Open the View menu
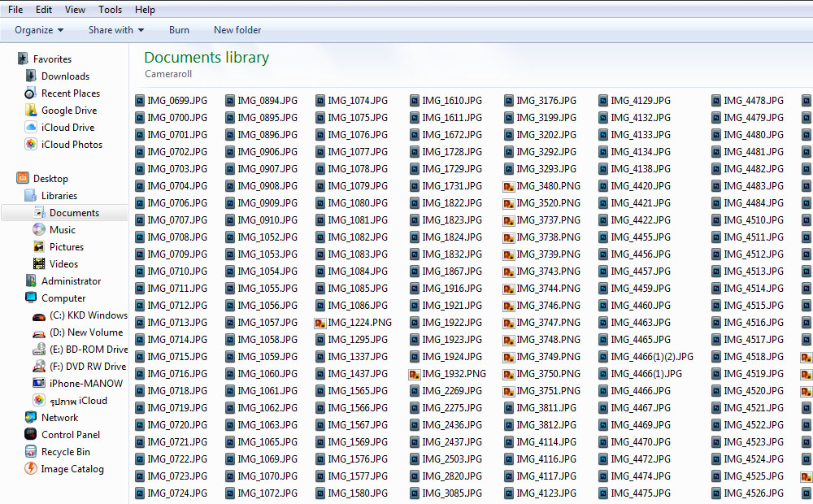Viewport: 813px width, 504px height. point(75,9)
